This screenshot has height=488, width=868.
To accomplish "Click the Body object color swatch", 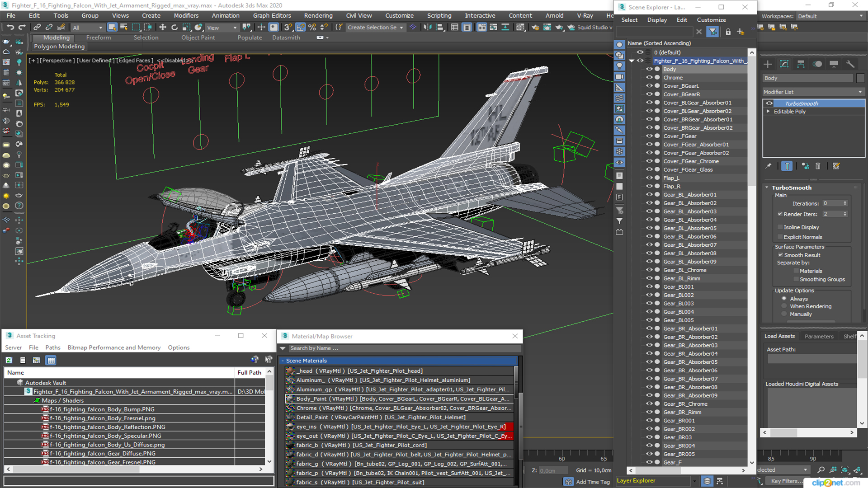I will [x=860, y=78].
